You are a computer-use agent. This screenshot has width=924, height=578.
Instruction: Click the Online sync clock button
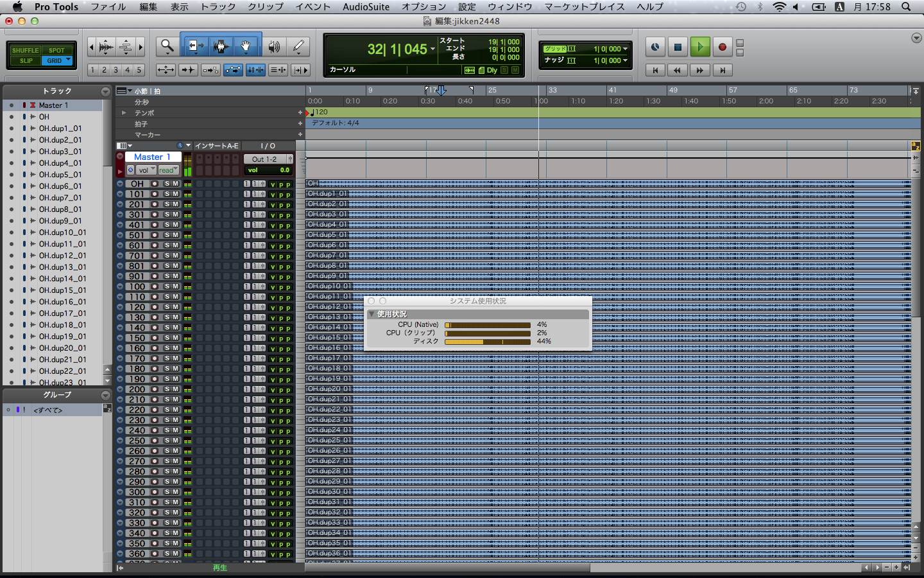coord(654,47)
